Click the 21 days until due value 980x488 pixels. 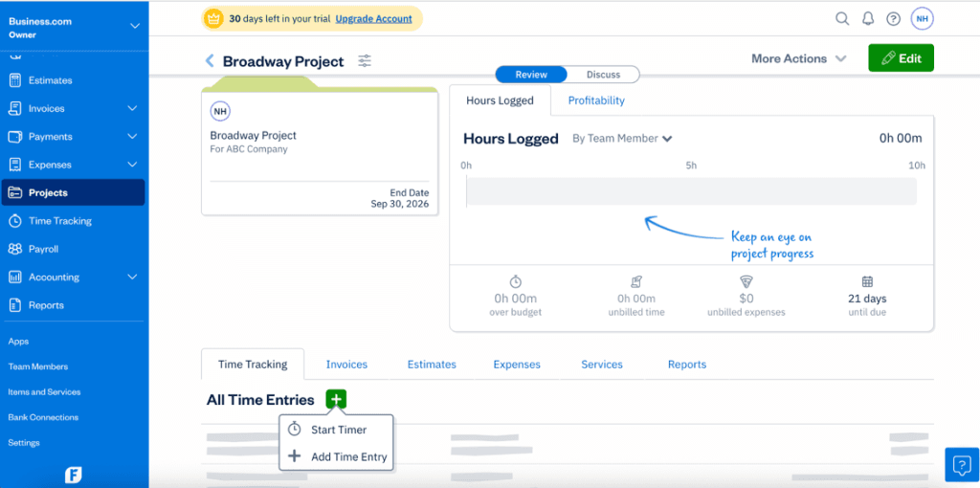tap(867, 299)
